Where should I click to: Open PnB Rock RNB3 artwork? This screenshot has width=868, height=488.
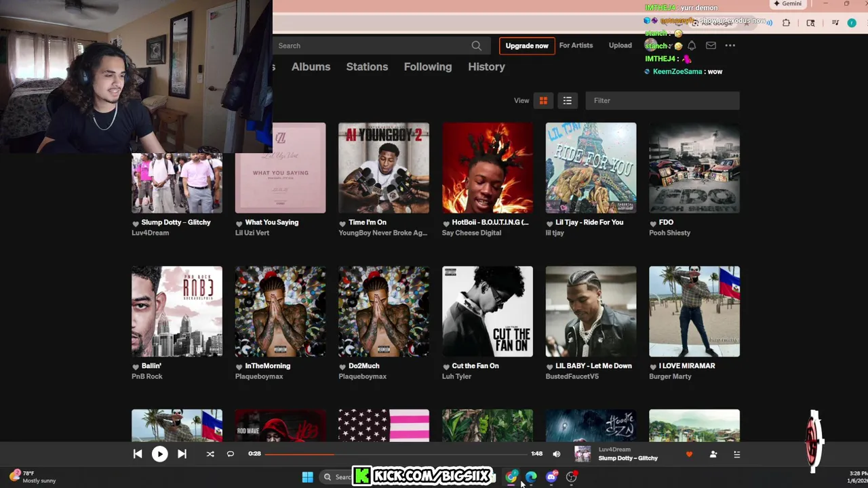[x=177, y=312]
